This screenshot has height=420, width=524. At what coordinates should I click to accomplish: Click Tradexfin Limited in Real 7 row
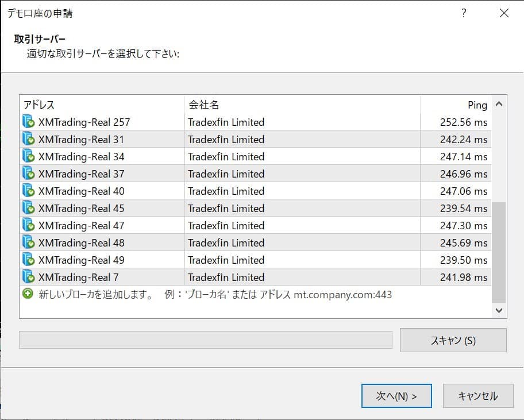click(226, 278)
